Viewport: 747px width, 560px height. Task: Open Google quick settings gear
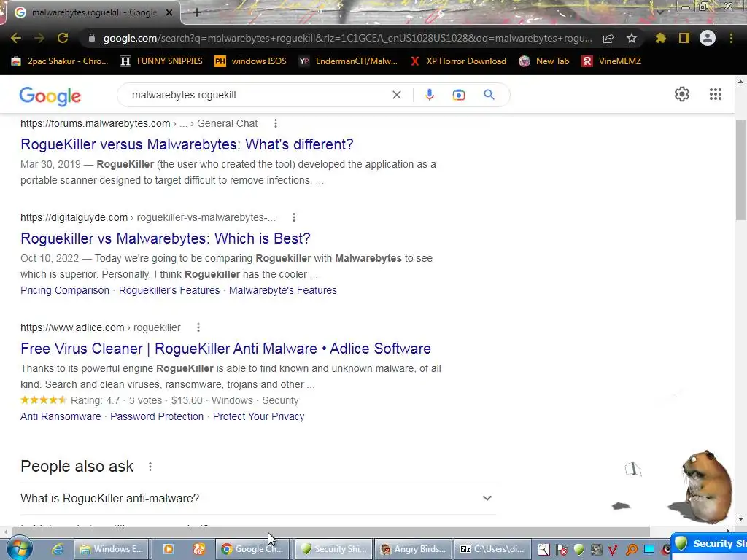tap(682, 94)
